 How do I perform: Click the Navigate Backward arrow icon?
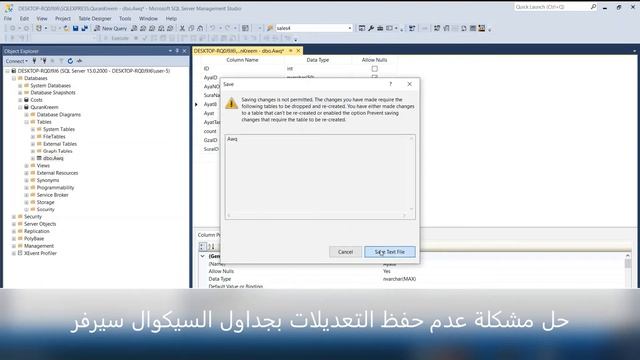13,28
